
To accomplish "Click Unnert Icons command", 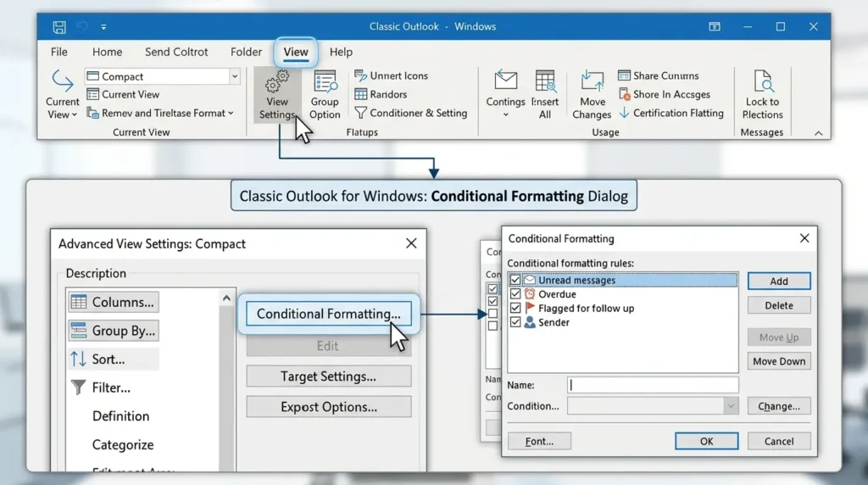I will tap(391, 75).
